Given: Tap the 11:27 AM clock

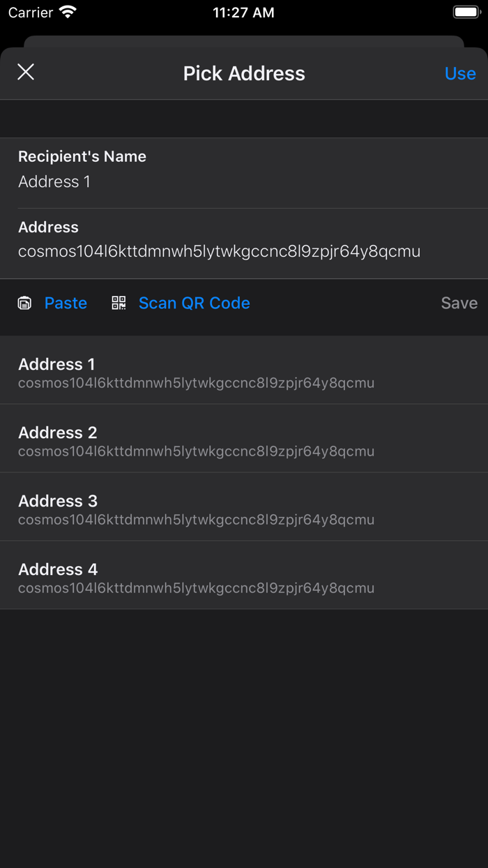Looking at the screenshot, I should point(243,13).
